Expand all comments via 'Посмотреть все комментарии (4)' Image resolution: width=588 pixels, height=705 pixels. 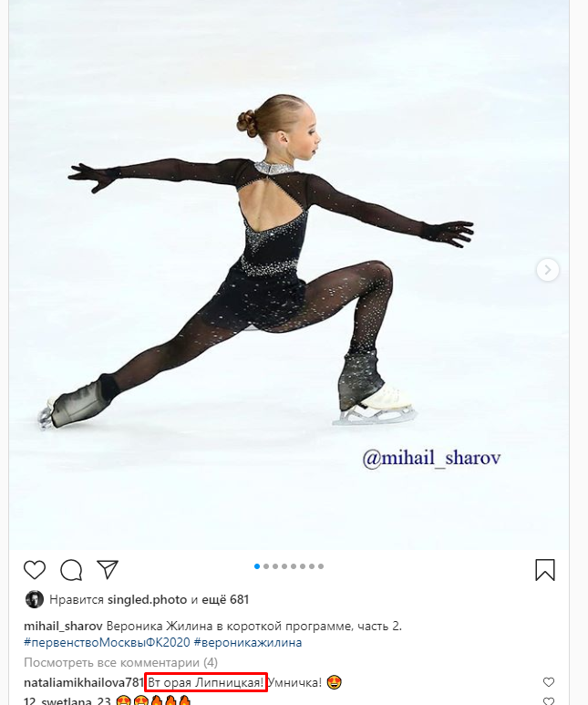(x=120, y=662)
